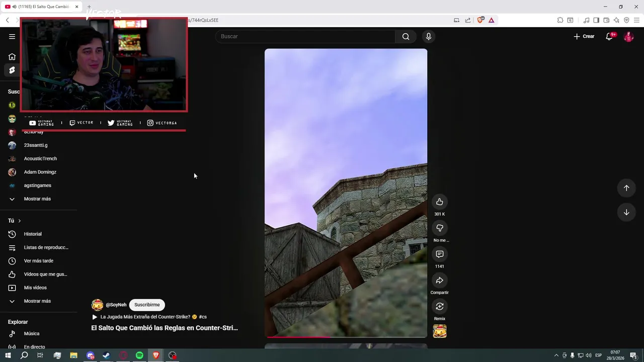644x362 pixels.
Task: Open linked video La Jugada Más Extraña
Action: click(144, 317)
